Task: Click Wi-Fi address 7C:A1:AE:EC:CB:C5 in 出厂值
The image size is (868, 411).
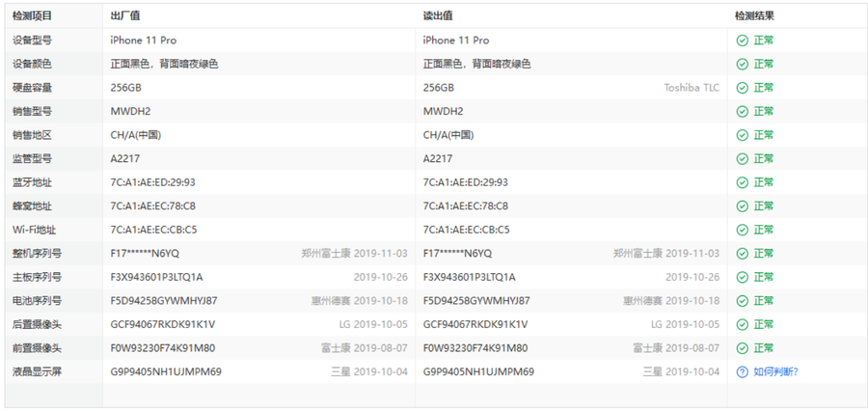Action: click(153, 230)
